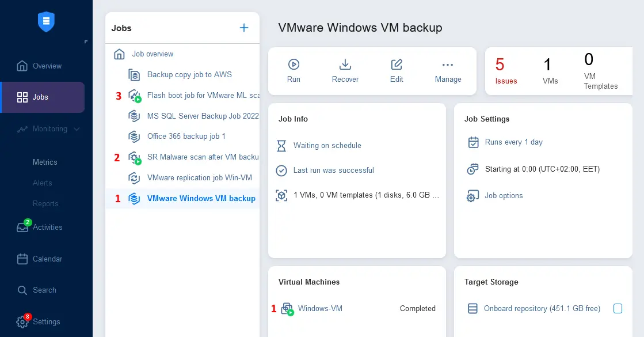Run the job with the play icon
Viewport: 644px width, 337px height.
pos(294,64)
